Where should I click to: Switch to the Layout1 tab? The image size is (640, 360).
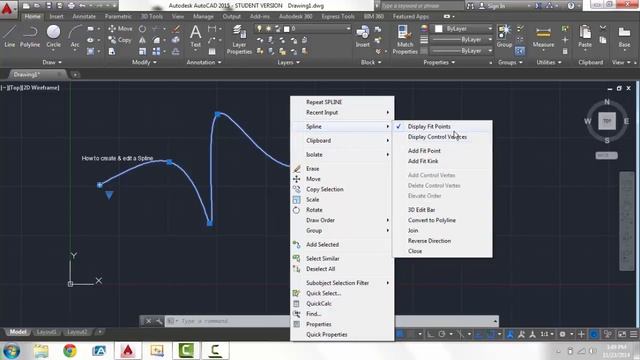(46, 332)
